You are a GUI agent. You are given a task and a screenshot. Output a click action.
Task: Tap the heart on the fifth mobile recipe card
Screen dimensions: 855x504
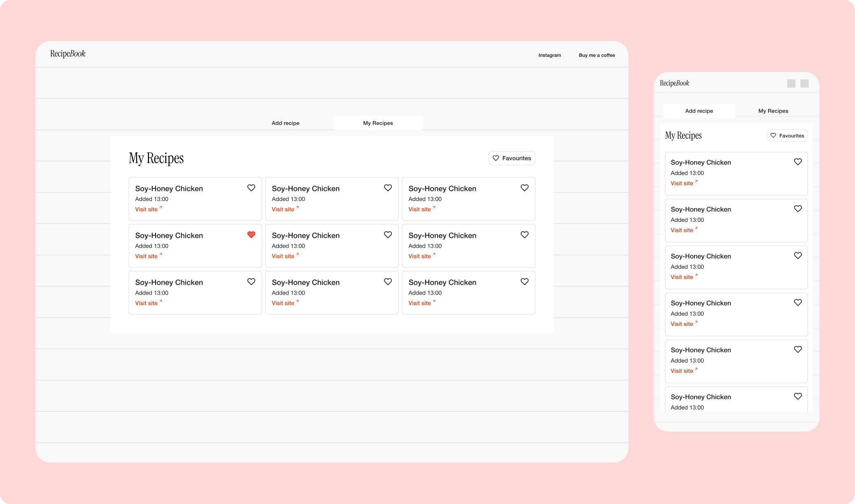pos(798,350)
